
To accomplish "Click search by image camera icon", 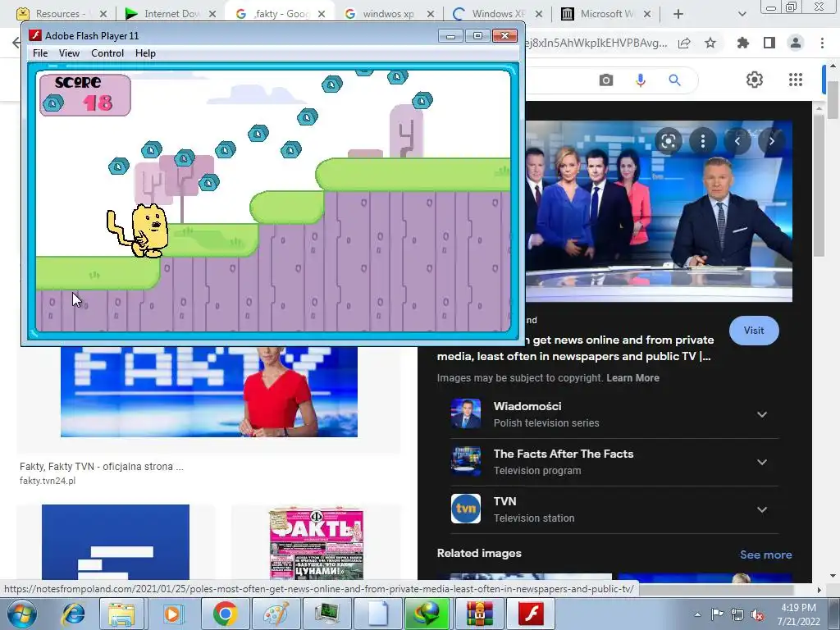I will pyautogui.click(x=606, y=80).
